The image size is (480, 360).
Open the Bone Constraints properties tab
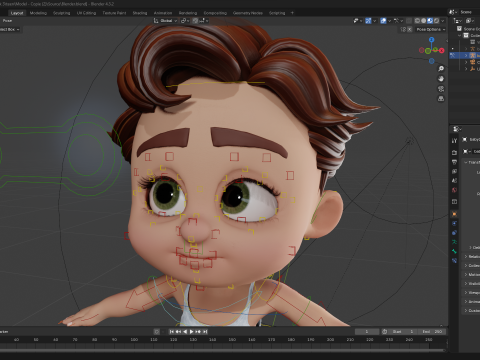point(454,261)
